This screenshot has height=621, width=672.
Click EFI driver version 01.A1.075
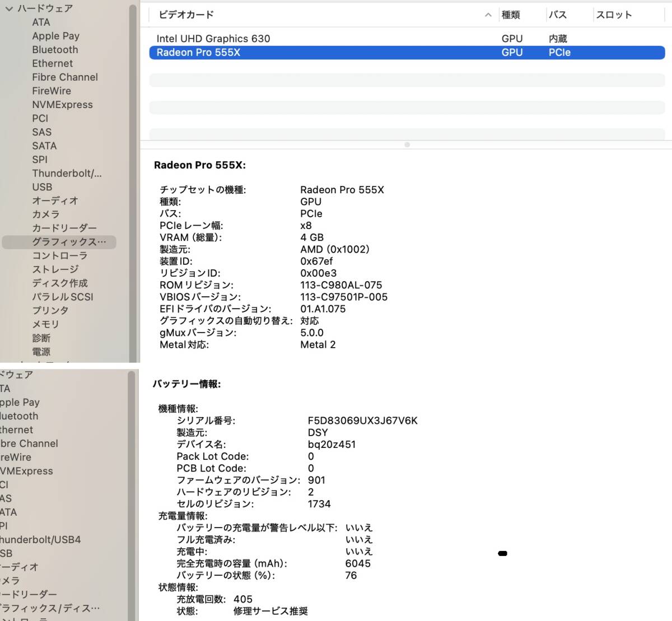[323, 309]
